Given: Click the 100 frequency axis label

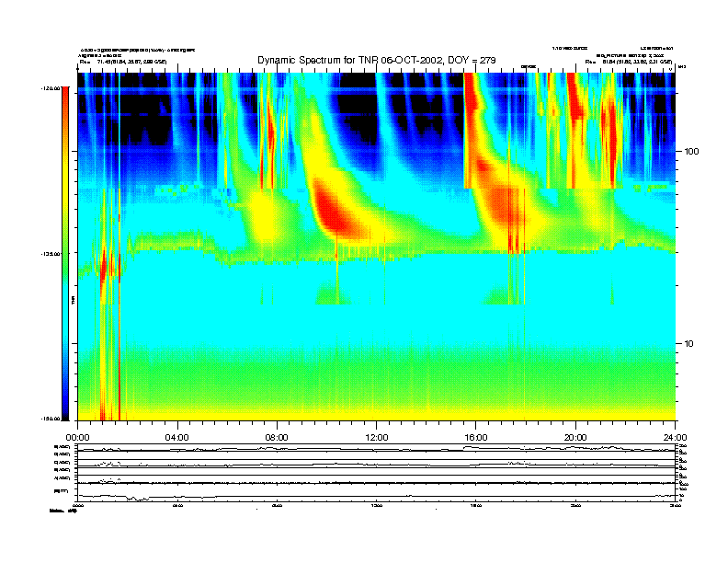Looking at the screenshot, I should [x=691, y=152].
